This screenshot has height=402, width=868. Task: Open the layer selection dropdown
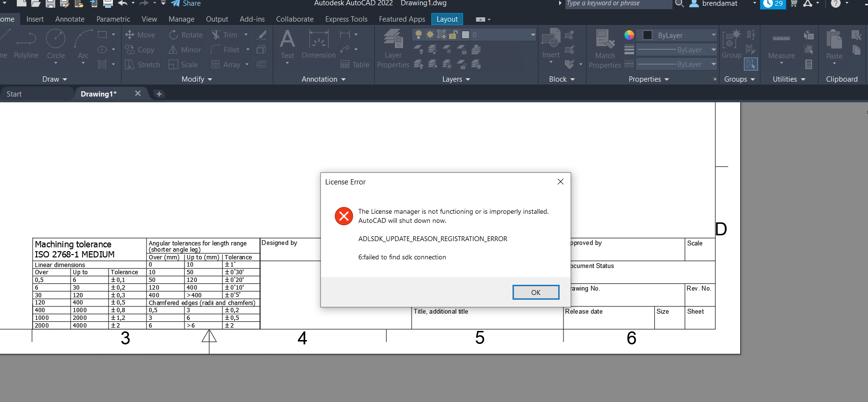(x=533, y=35)
